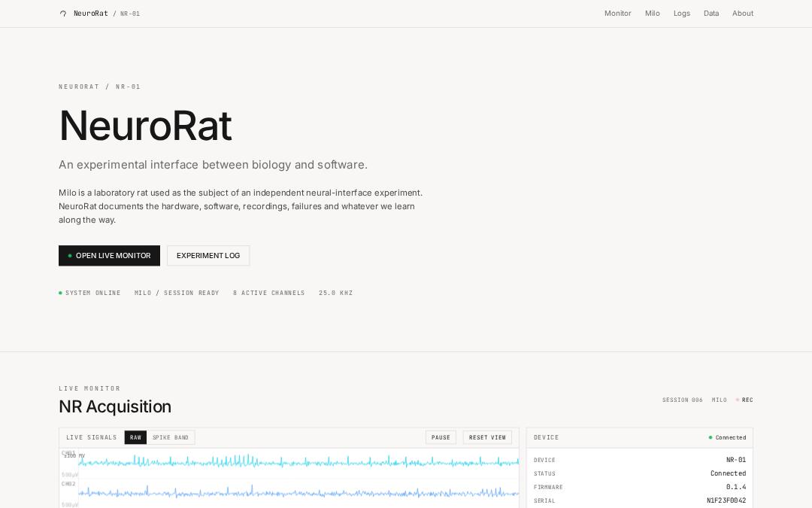Select the RAW signal mode

point(135,437)
